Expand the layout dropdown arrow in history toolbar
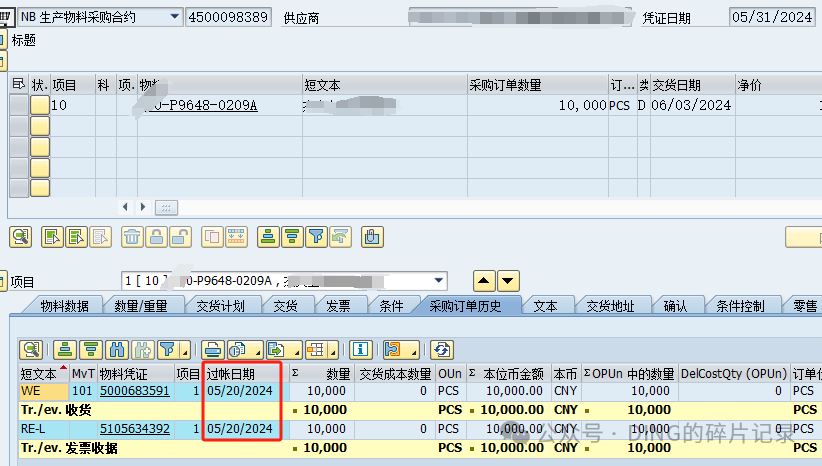 [x=334, y=352]
